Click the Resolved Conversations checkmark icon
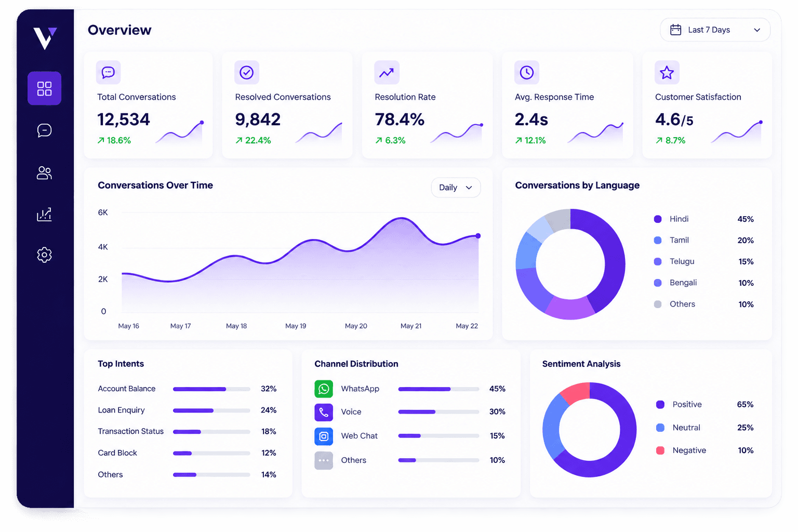 click(x=247, y=72)
